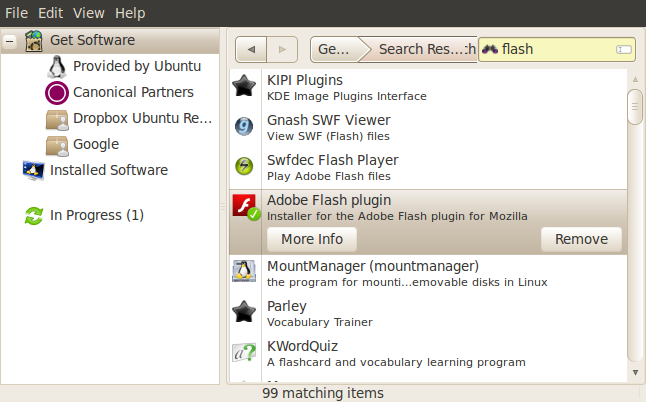This screenshot has height=402, width=646.
Task: View In Progress tasks refresh icon
Action: [34, 215]
